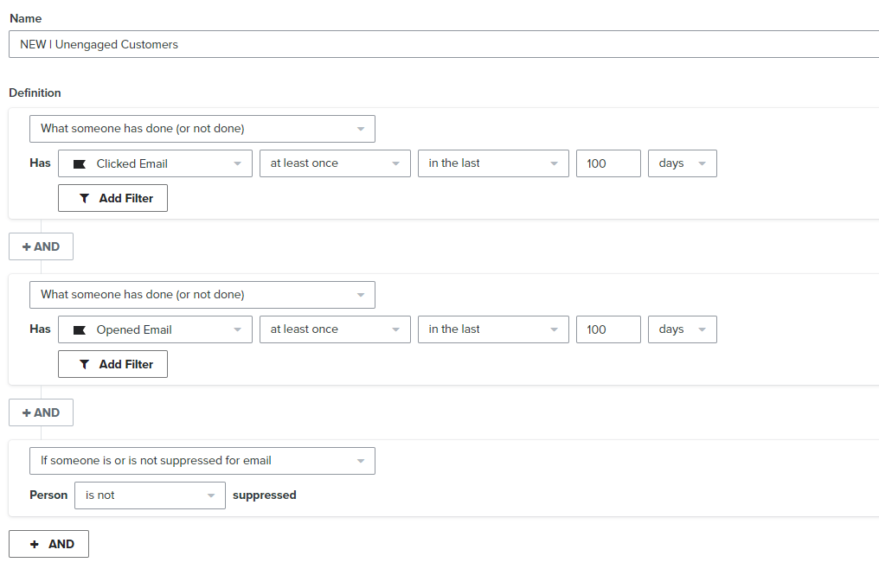Image resolution: width=879 pixels, height=588 pixels.
Task: Click funnel icon in Add Filter under Opened Email
Action: pyautogui.click(x=84, y=364)
